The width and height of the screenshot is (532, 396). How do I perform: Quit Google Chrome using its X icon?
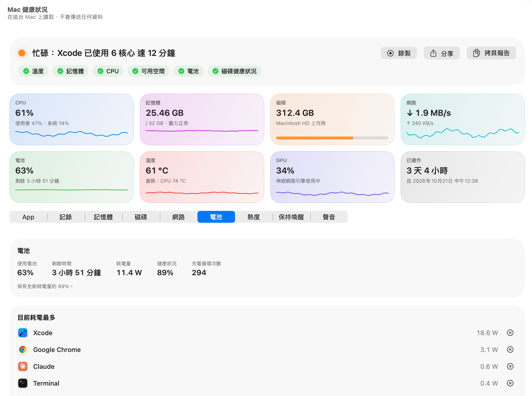pos(510,349)
